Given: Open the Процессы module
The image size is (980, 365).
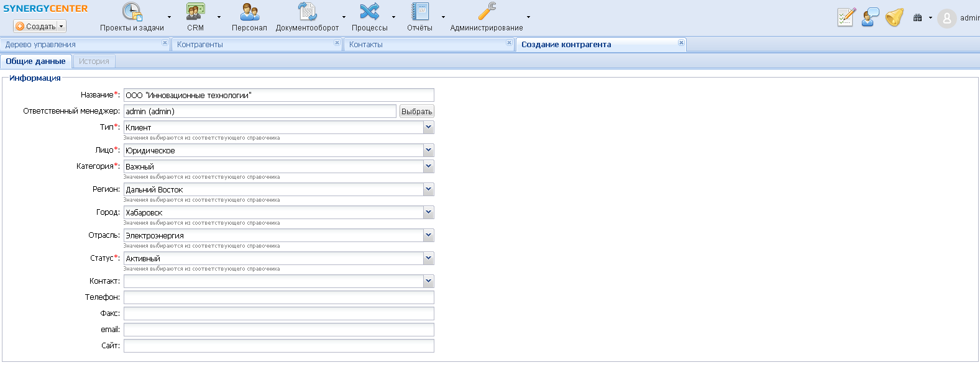Looking at the screenshot, I should coord(369,12).
